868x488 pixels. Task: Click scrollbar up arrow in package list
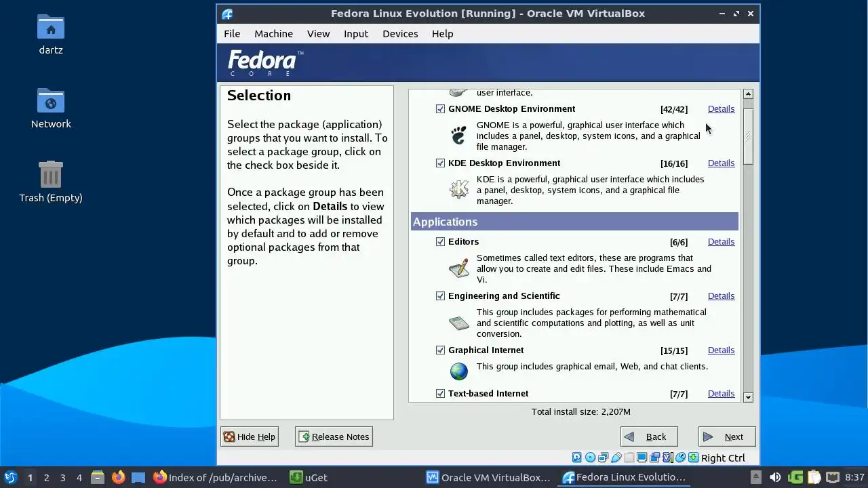coord(748,94)
